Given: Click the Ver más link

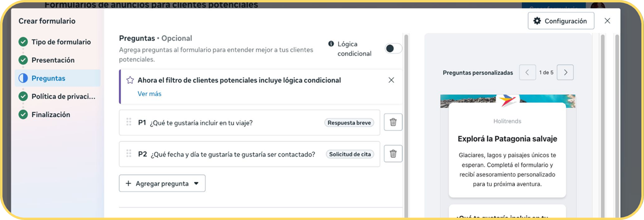Looking at the screenshot, I should click(x=149, y=94).
